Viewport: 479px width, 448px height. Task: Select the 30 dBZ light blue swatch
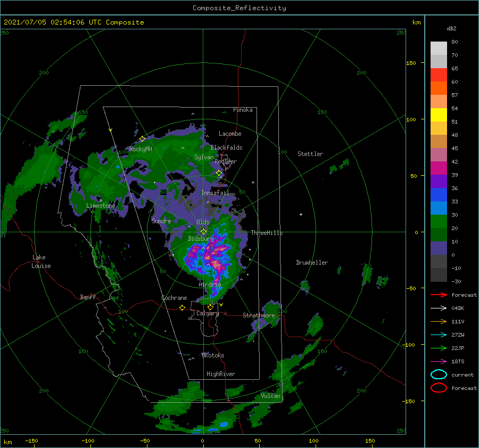[x=439, y=208]
